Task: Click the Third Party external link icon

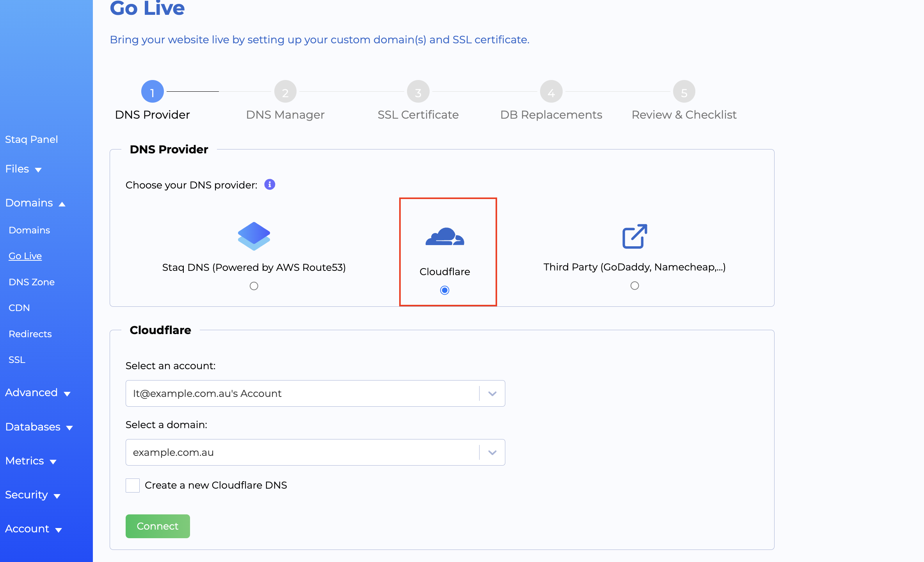Action: [634, 236]
